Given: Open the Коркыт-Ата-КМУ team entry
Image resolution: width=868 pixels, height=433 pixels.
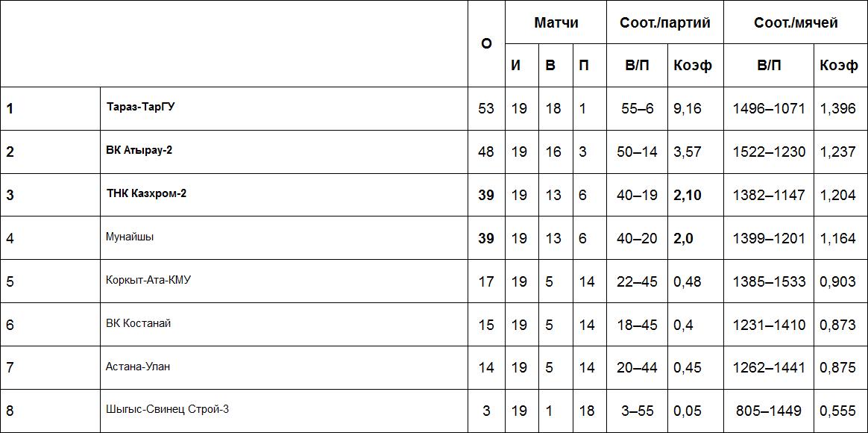Looking at the screenshot, I should (148, 280).
